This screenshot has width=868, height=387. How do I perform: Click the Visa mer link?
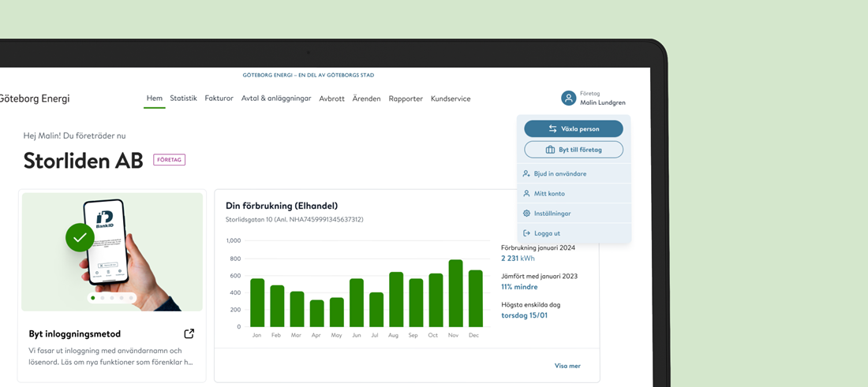point(567,366)
